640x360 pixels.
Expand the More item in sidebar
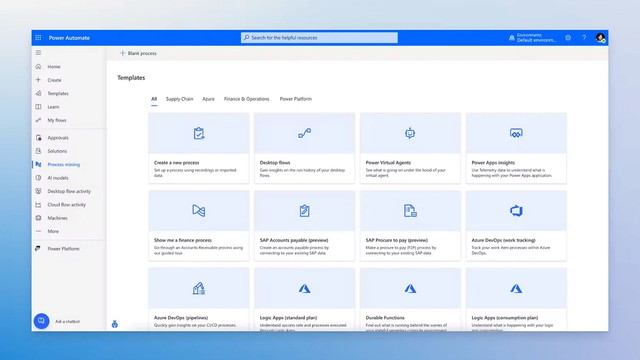pos(53,231)
